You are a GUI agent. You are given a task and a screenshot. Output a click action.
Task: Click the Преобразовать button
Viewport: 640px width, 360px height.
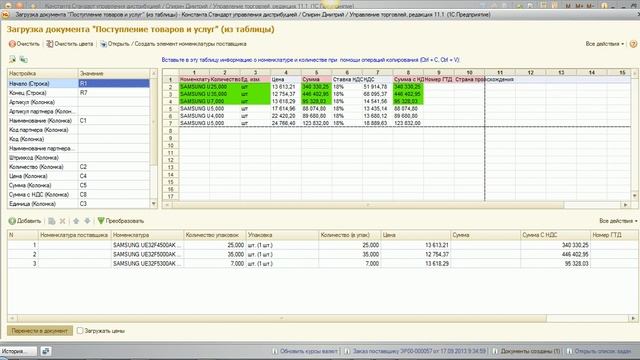coord(121,221)
